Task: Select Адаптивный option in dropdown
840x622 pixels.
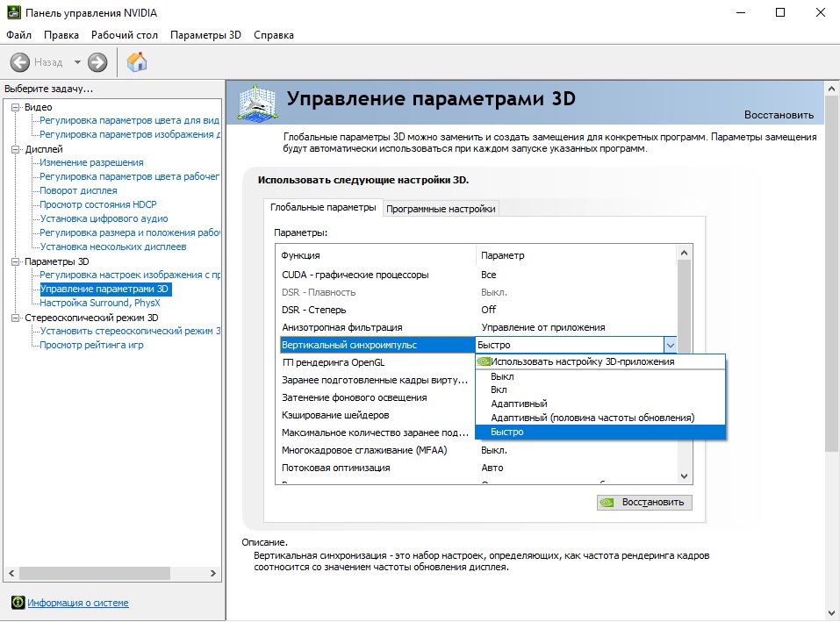Action: (x=600, y=404)
